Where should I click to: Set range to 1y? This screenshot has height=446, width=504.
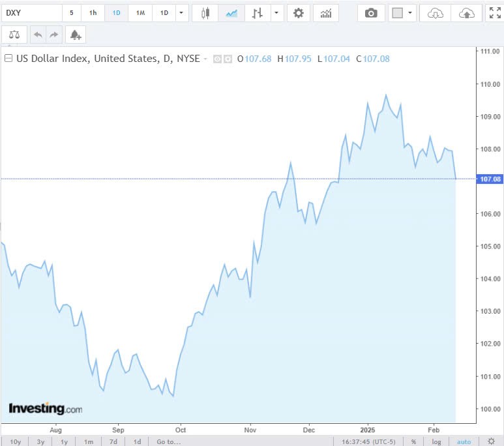tap(64, 441)
